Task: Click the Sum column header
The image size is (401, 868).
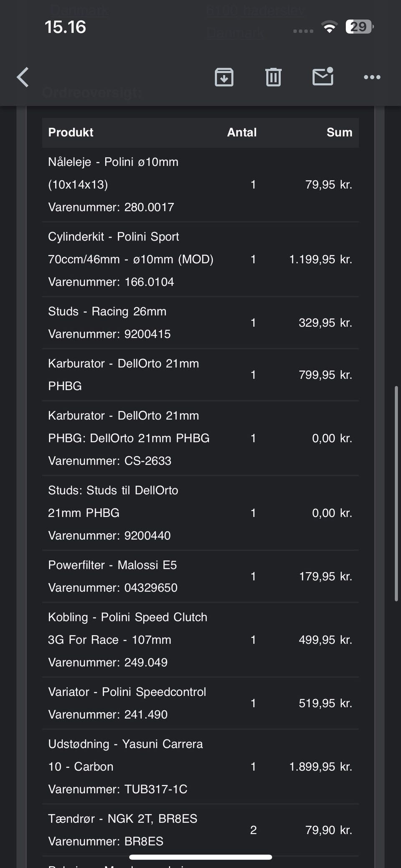Action: (x=339, y=132)
